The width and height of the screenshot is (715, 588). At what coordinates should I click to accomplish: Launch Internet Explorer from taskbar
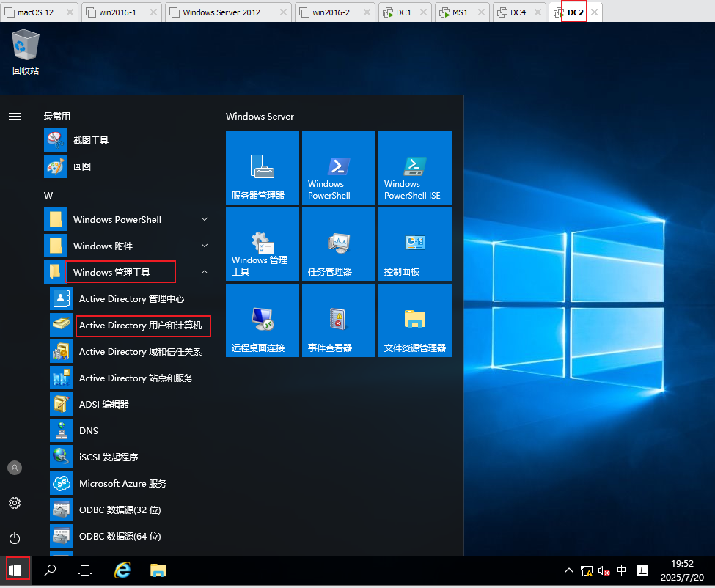click(x=122, y=570)
